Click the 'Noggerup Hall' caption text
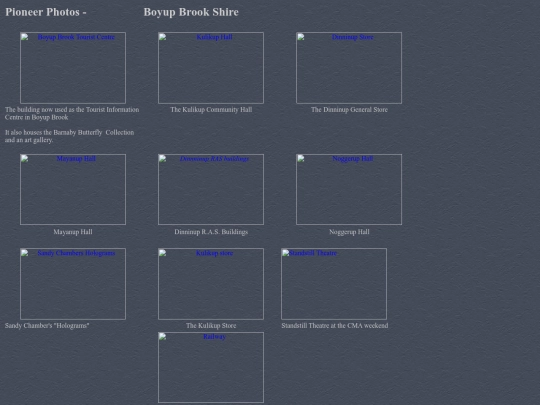Screen dimensions: 540x405 [349, 232]
